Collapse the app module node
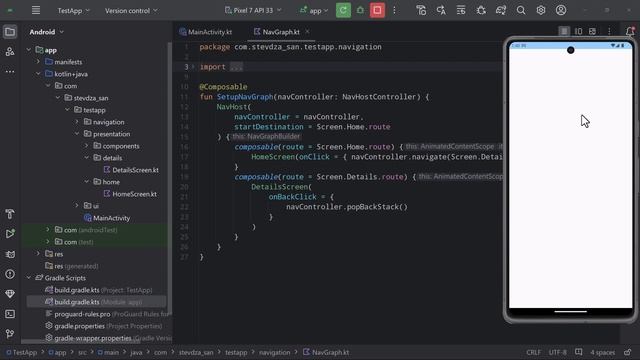Viewport: 640px width, 360px height. tap(29, 50)
